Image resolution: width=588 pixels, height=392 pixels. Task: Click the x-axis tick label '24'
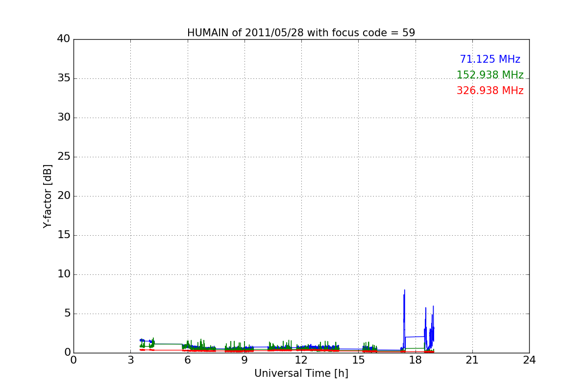pos(529,360)
